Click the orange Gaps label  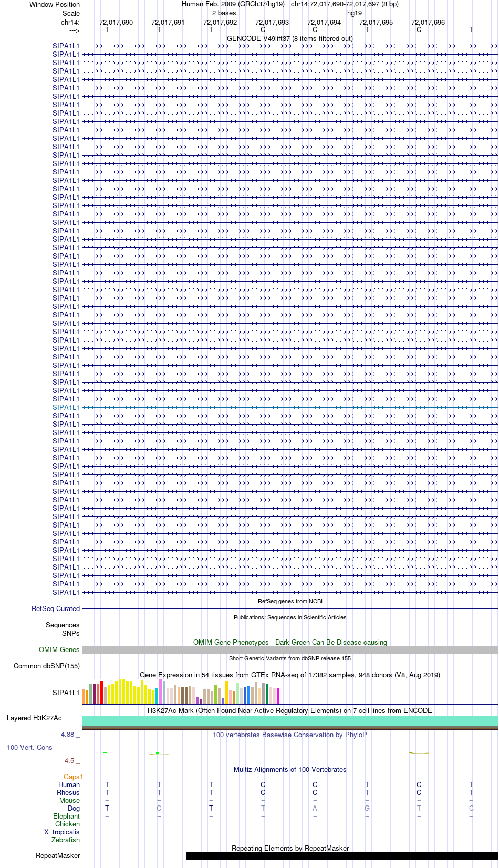pyautogui.click(x=72, y=777)
